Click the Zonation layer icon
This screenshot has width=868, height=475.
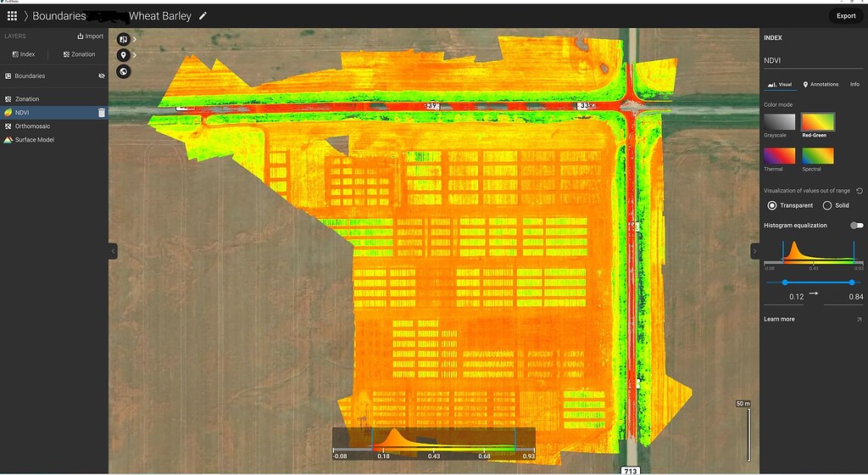tap(8, 99)
